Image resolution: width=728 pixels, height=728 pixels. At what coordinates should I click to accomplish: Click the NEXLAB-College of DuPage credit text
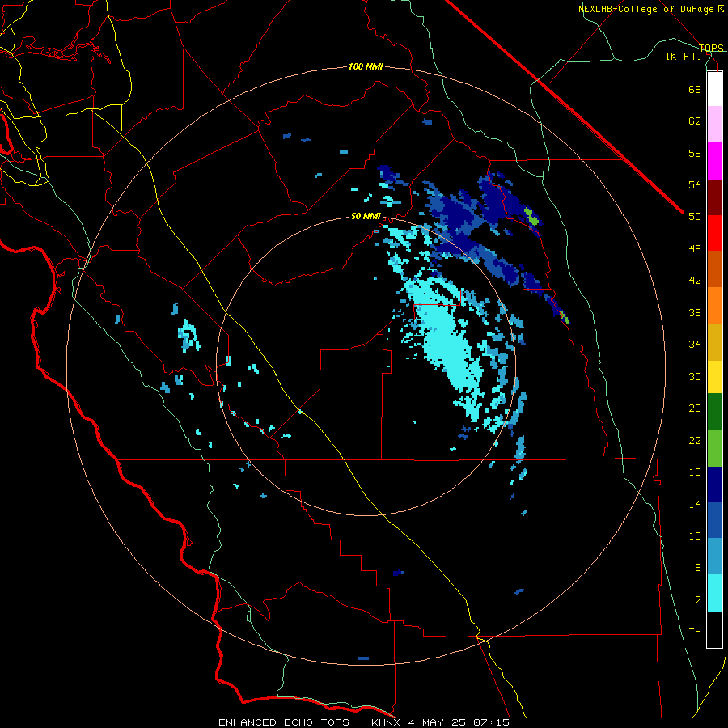[x=650, y=9]
